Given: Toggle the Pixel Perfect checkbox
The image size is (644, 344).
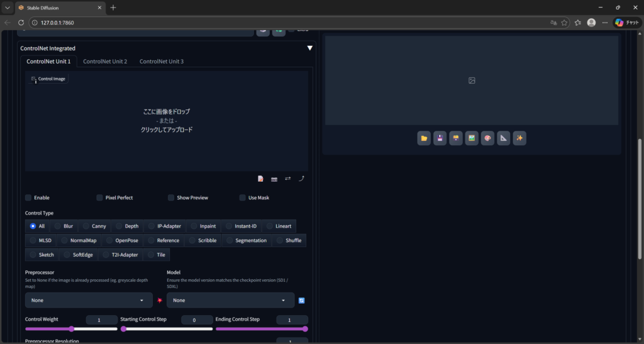Looking at the screenshot, I should click(x=100, y=197).
